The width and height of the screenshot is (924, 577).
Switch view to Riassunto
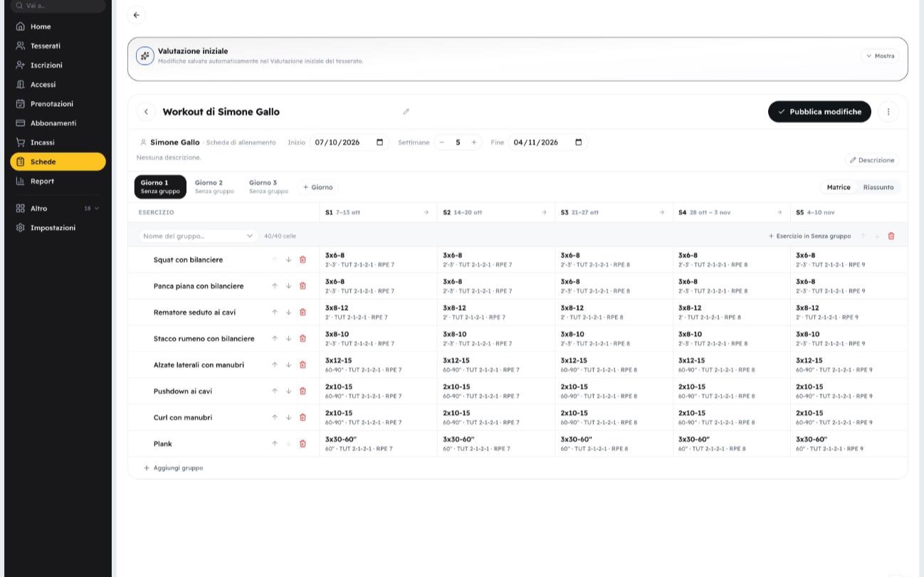878,187
